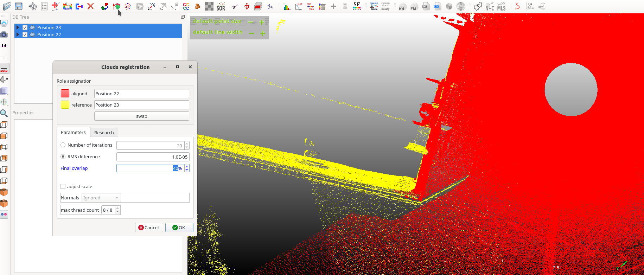
Task: Click the yellow reference color swatch
Action: coord(65,104)
